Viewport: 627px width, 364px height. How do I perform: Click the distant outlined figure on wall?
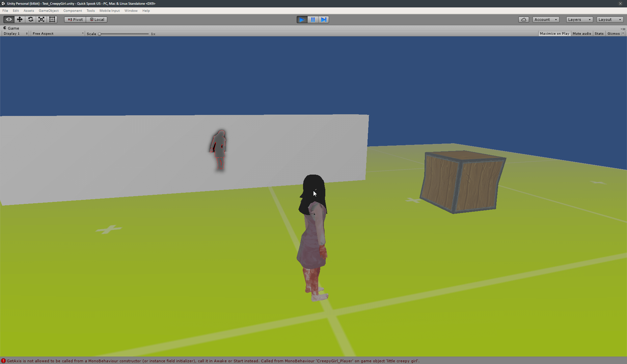219,150
